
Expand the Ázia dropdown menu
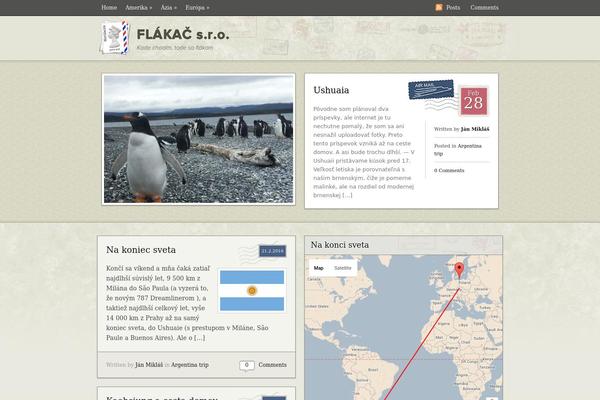168,8
